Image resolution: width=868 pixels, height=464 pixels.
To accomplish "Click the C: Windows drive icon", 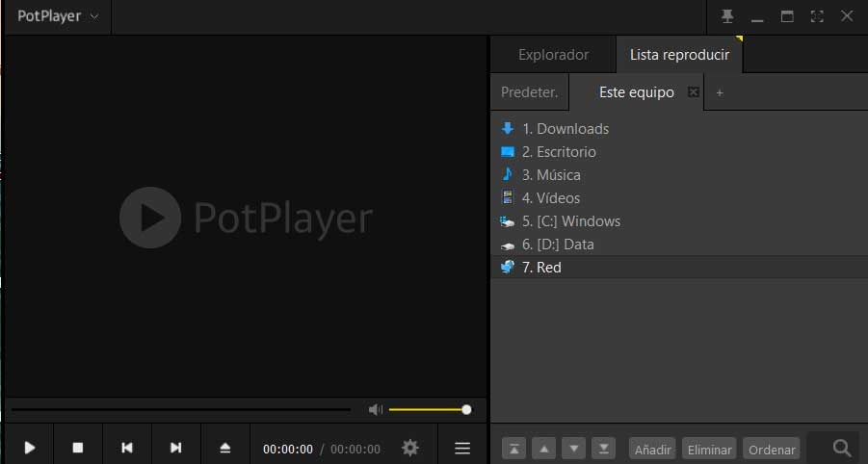I will pos(507,221).
